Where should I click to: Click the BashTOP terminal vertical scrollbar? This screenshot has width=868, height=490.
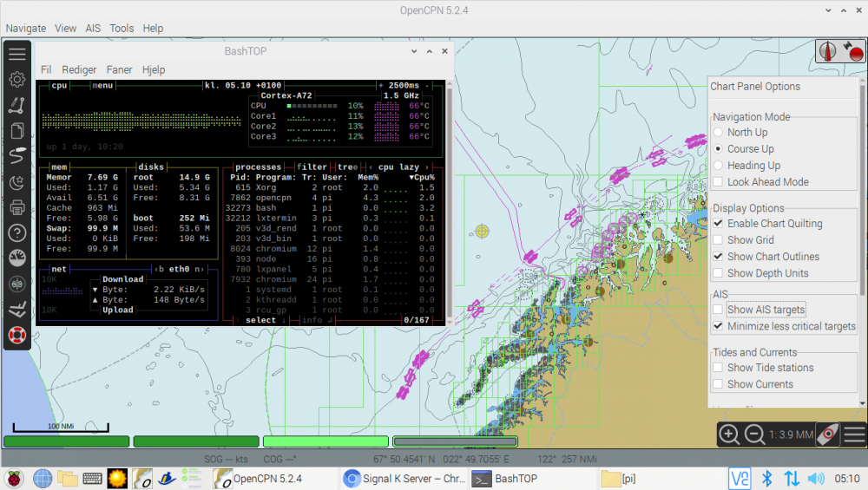[x=450, y=203]
